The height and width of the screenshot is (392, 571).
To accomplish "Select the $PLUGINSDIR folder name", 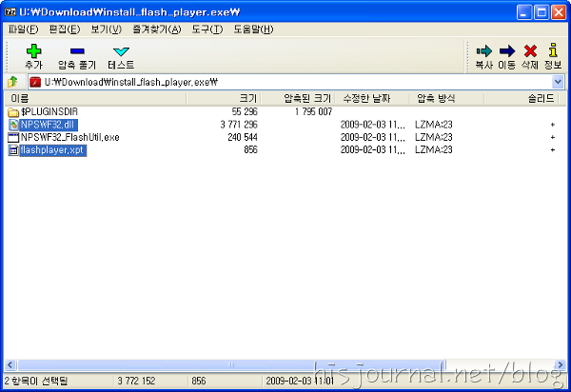I will (49, 111).
